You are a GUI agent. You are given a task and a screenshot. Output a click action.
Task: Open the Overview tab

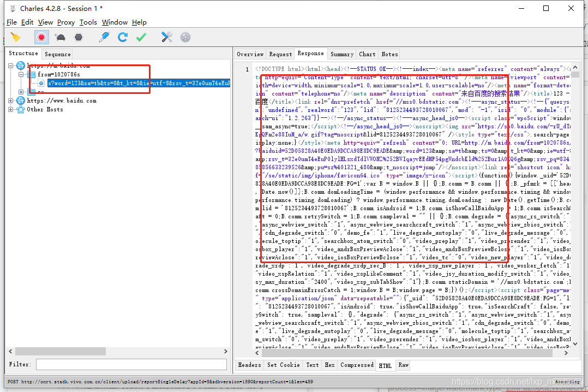click(x=250, y=54)
